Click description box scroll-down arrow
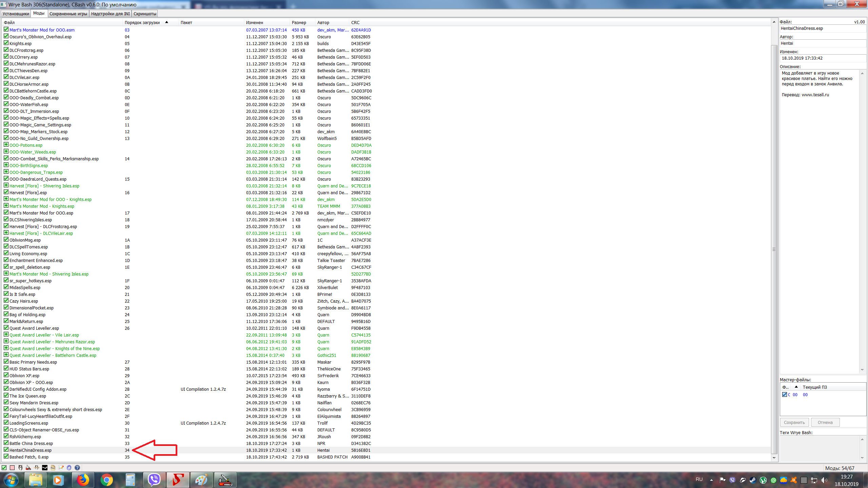868x488 pixels. pos(862,370)
